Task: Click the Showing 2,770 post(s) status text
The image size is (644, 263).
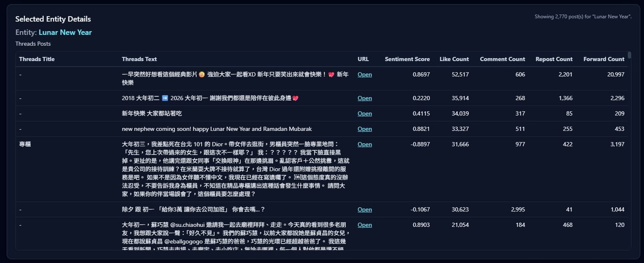Action: click(583, 17)
